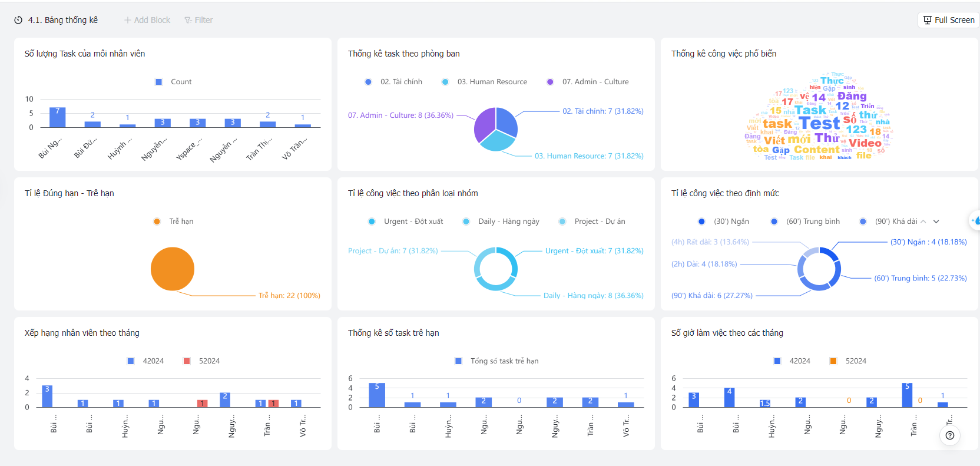
Task: Click the Thống kê số task trễ hạn title
Action: point(393,333)
